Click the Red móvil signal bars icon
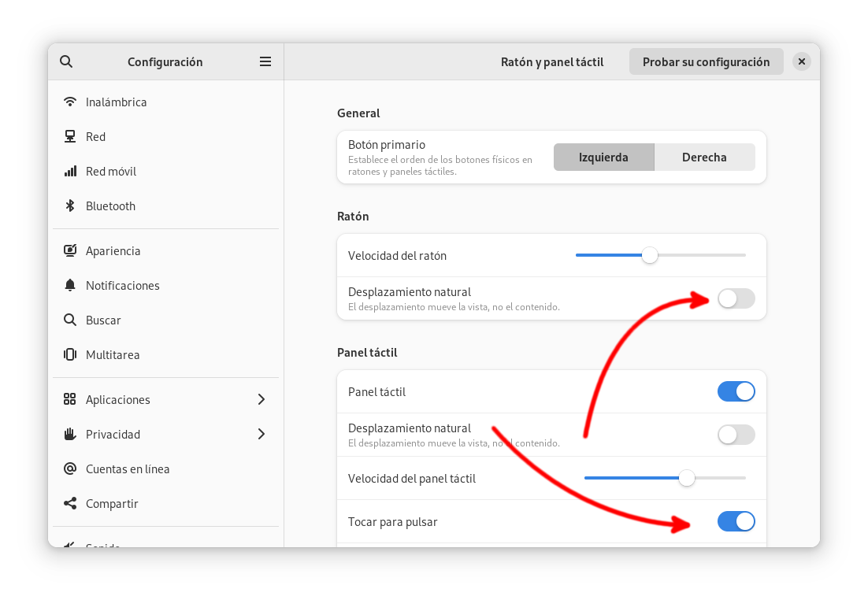The image size is (868, 600). pos(70,172)
